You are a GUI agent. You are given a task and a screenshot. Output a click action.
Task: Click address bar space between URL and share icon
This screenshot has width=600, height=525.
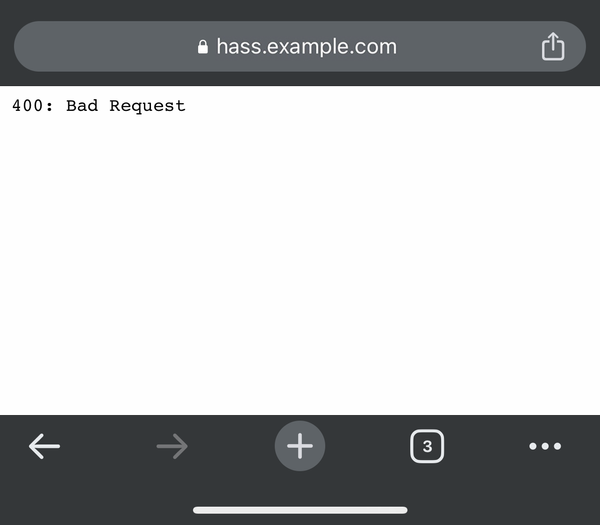[469, 46]
